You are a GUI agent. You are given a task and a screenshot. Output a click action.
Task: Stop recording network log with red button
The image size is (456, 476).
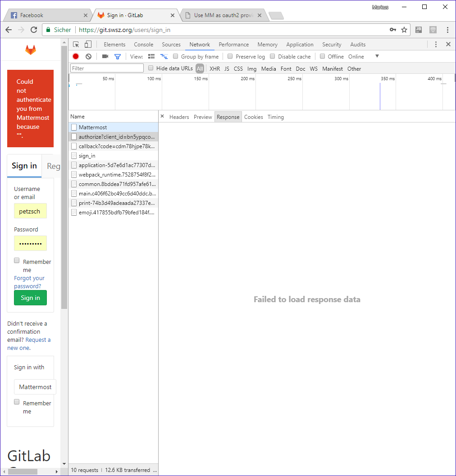tap(76, 56)
